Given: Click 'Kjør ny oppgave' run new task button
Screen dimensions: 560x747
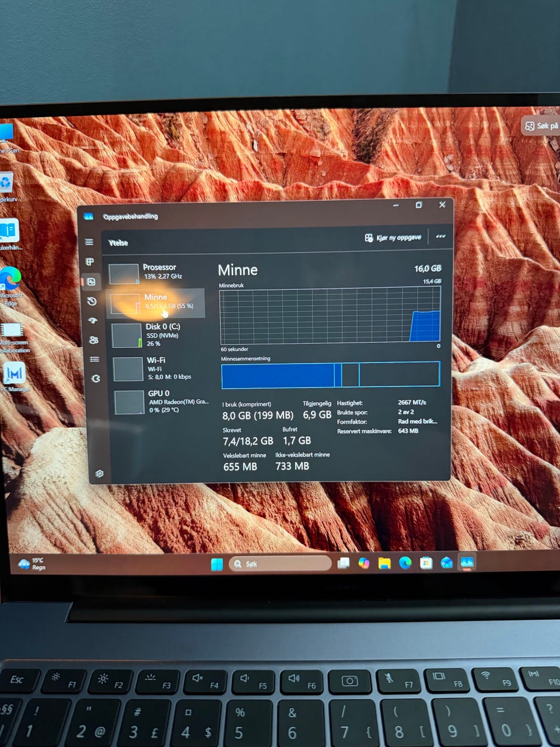Looking at the screenshot, I should pyautogui.click(x=393, y=238).
